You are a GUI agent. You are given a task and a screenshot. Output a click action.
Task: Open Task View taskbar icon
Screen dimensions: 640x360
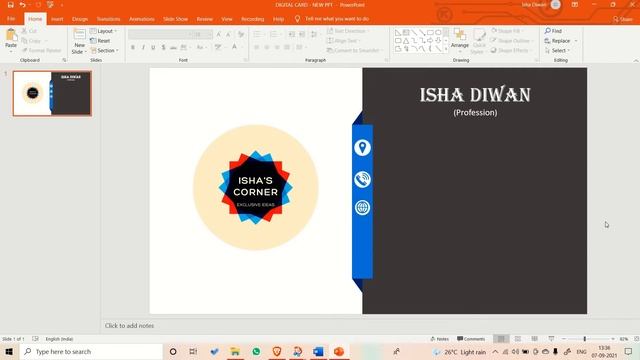pyautogui.click(x=193, y=351)
